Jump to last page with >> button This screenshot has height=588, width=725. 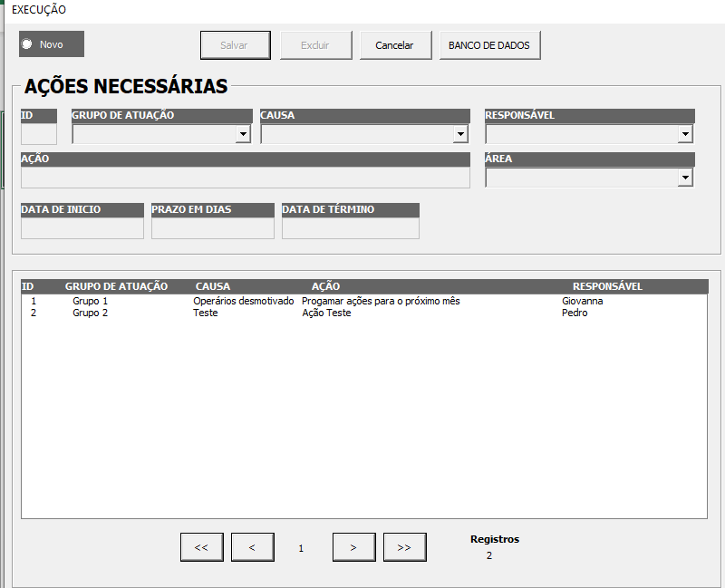click(404, 547)
